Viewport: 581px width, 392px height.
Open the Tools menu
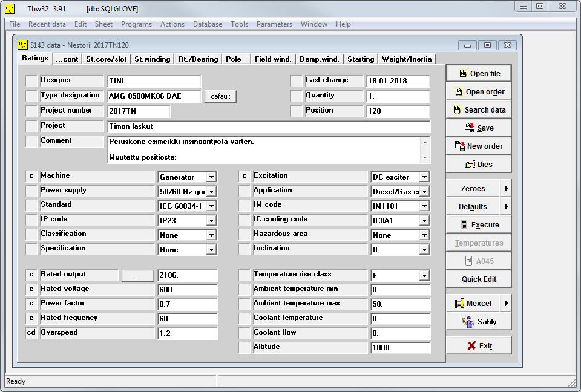click(x=240, y=24)
